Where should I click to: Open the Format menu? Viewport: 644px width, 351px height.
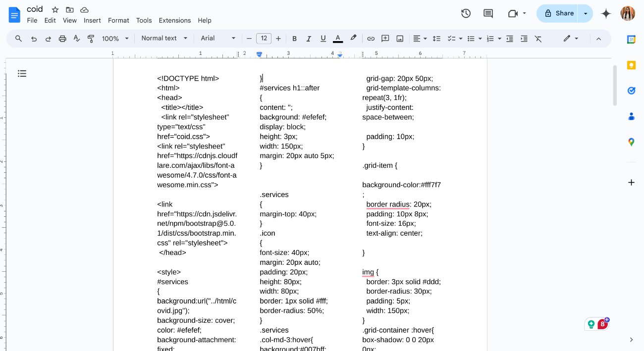coord(118,20)
